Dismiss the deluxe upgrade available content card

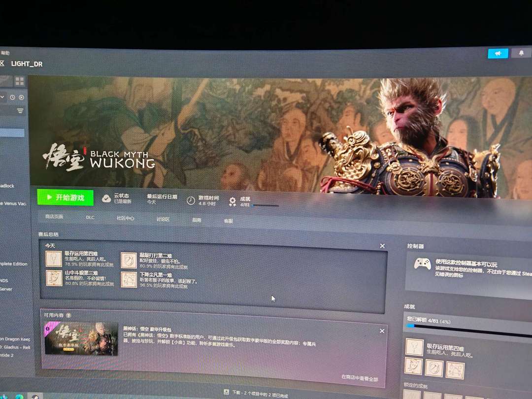pos(382,331)
